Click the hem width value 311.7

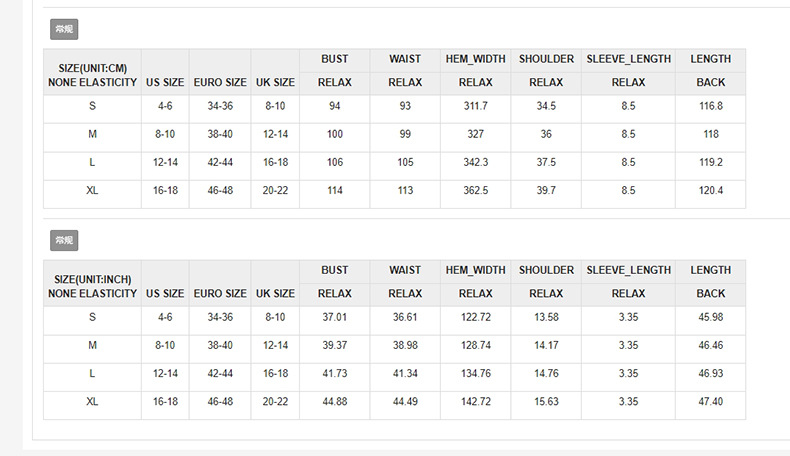pos(475,106)
